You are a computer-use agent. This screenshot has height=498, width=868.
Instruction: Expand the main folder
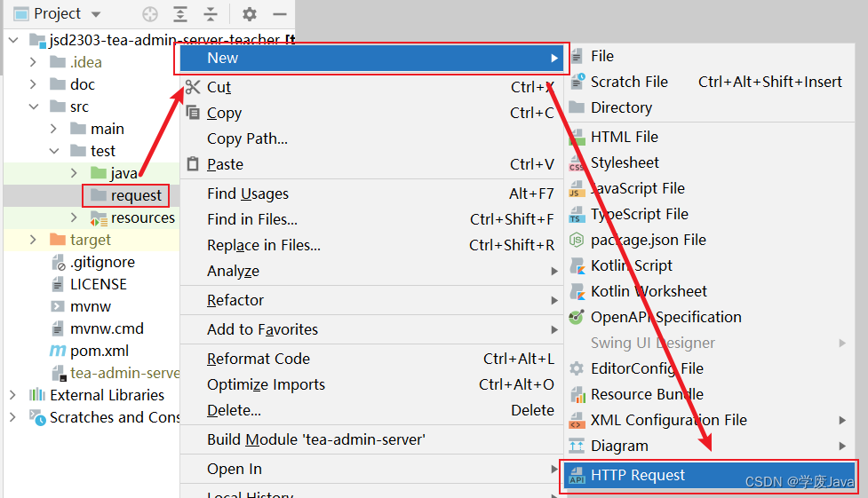53,129
